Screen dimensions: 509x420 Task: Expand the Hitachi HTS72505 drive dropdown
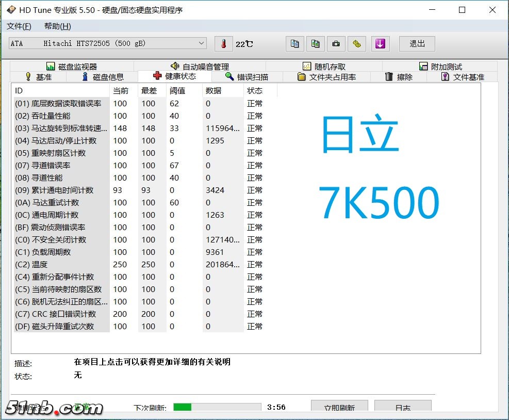201,44
